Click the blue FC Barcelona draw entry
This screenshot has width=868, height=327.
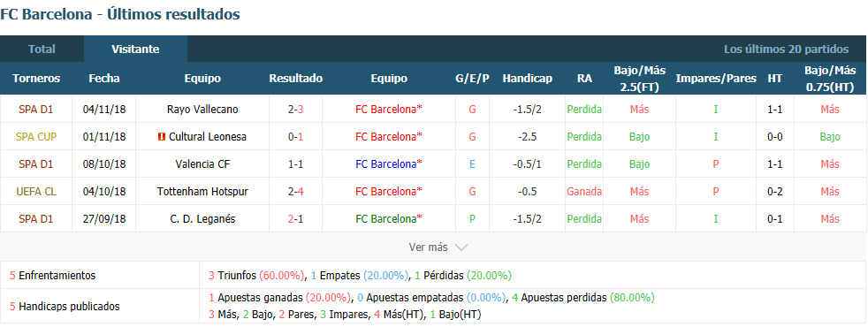(389, 163)
